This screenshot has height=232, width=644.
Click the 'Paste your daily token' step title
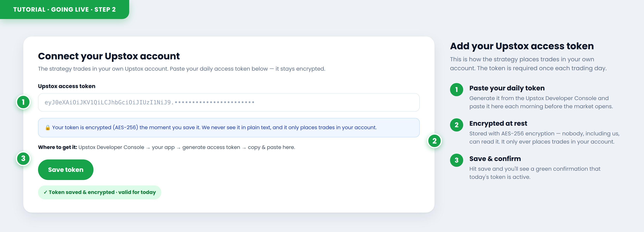[x=507, y=88]
